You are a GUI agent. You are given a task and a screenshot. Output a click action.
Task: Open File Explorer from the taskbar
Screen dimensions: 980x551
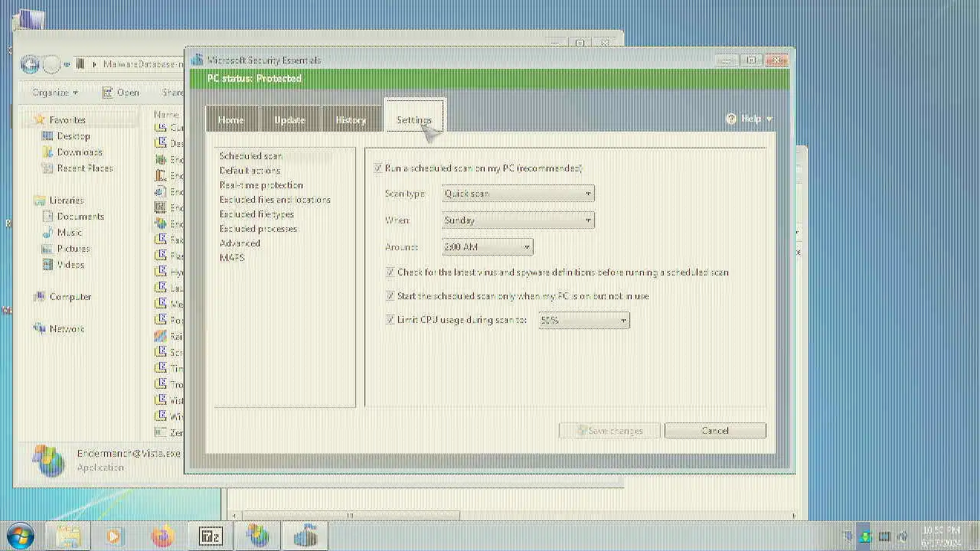69,536
